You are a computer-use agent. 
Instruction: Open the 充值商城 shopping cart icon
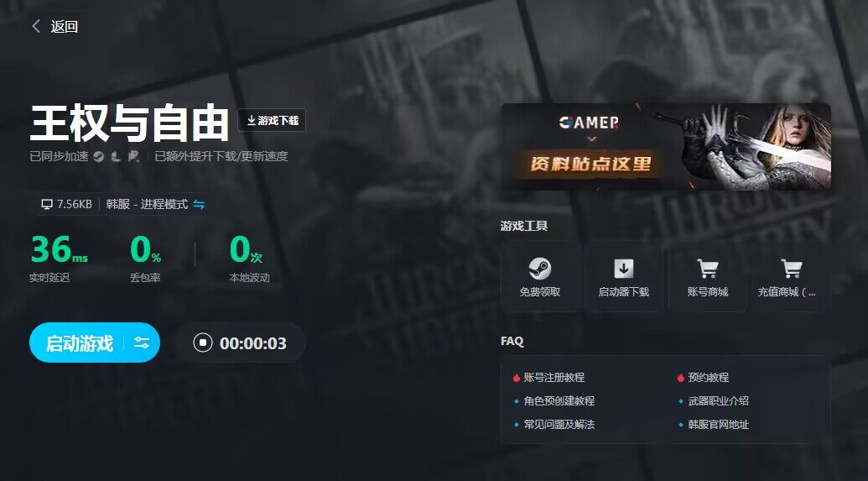(791, 269)
